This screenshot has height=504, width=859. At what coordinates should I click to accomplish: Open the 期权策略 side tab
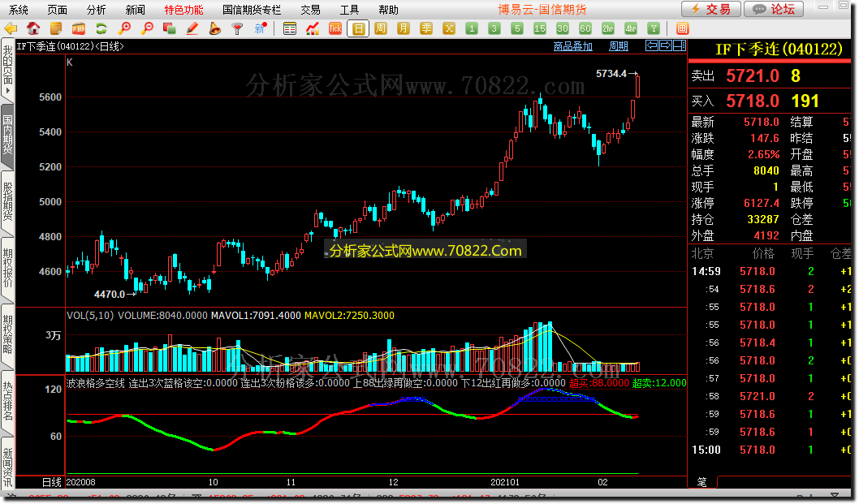pyautogui.click(x=7, y=334)
